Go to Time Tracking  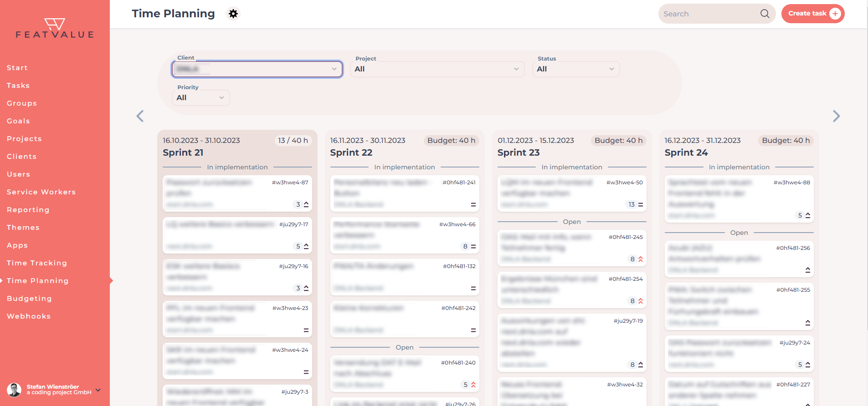[x=37, y=263]
